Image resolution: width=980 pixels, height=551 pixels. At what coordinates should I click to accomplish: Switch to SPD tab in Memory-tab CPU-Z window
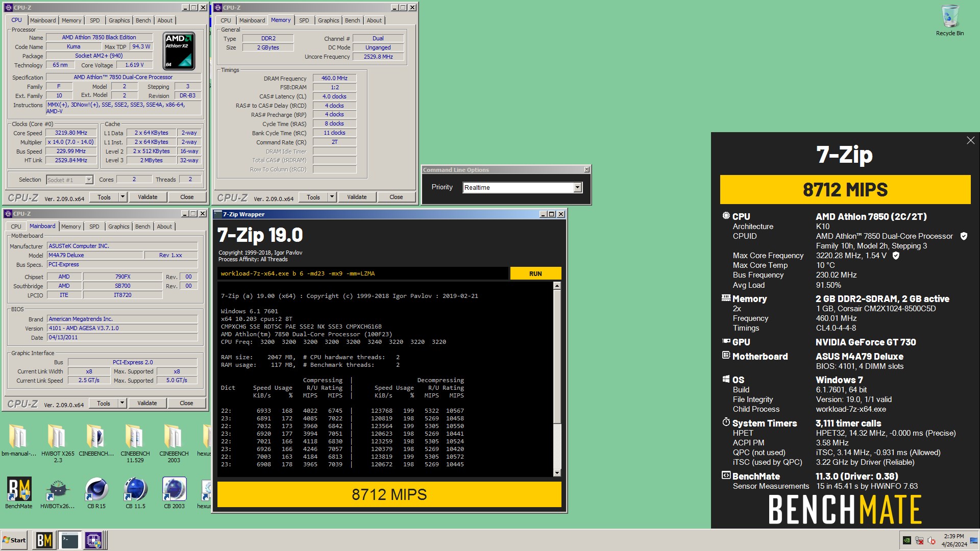pyautogui.click(x=304, y=20)
